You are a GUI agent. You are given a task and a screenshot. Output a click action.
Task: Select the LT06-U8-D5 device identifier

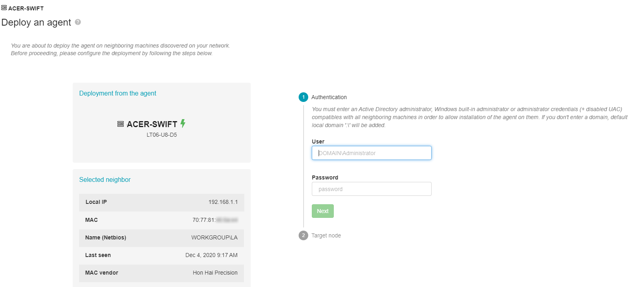[x=162, y=135]
